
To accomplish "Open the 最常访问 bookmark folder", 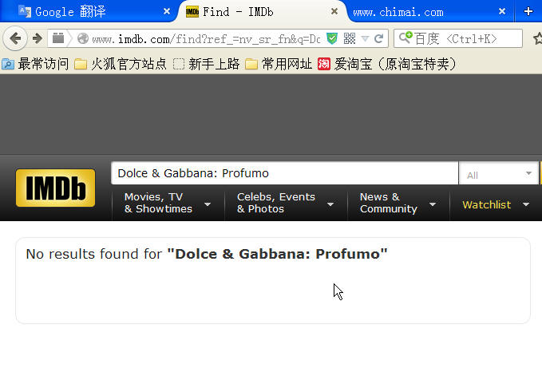I will (x=35, y=64).
